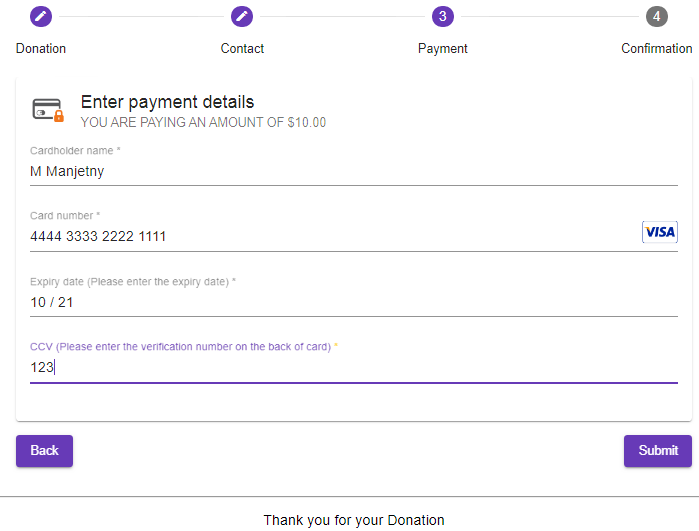The image size is (699, 531).
Task: Click the Confirmation step number 4 circle
Action: click(656, 16)
